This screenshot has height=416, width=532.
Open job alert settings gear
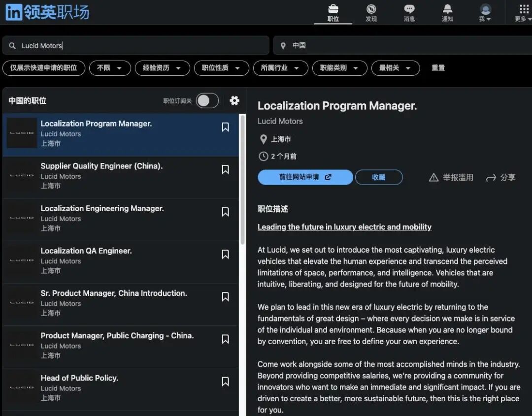pos(234,101)
